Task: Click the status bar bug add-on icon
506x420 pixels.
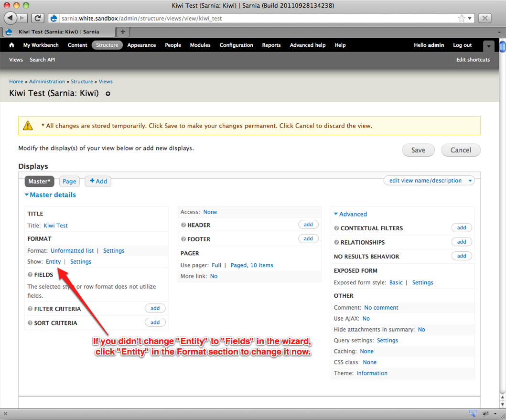Action: (485, 413)
